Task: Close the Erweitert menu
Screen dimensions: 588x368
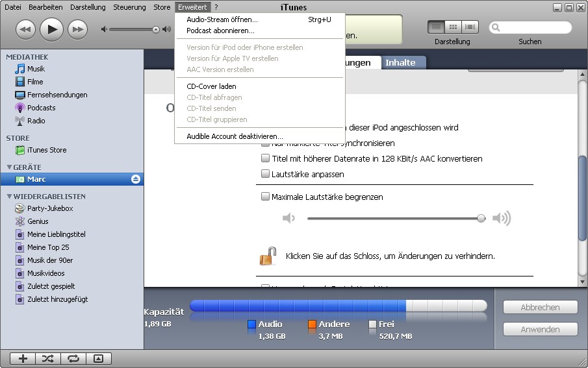Action: tap(192, 7)
